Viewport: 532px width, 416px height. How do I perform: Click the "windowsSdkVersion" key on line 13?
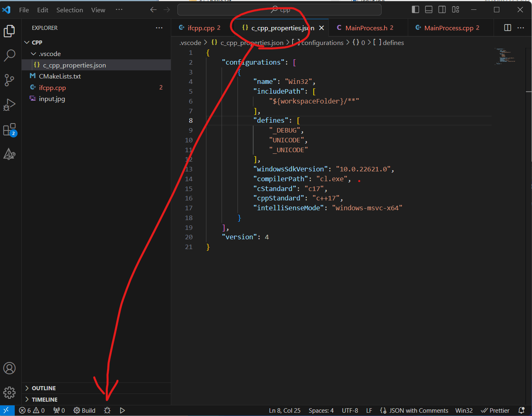(x=291, y=169)
